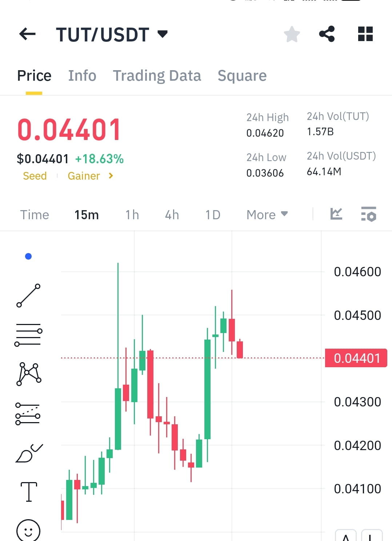392x541 pixels.
Task: Select the 1D chart interval
Action: point(213,215)
